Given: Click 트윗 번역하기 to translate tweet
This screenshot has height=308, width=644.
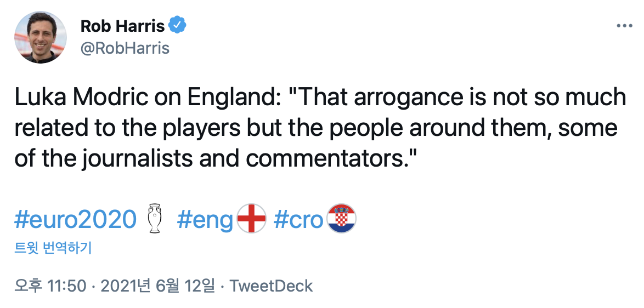Looking at the screenshot, I should click(x=53, y=248).
